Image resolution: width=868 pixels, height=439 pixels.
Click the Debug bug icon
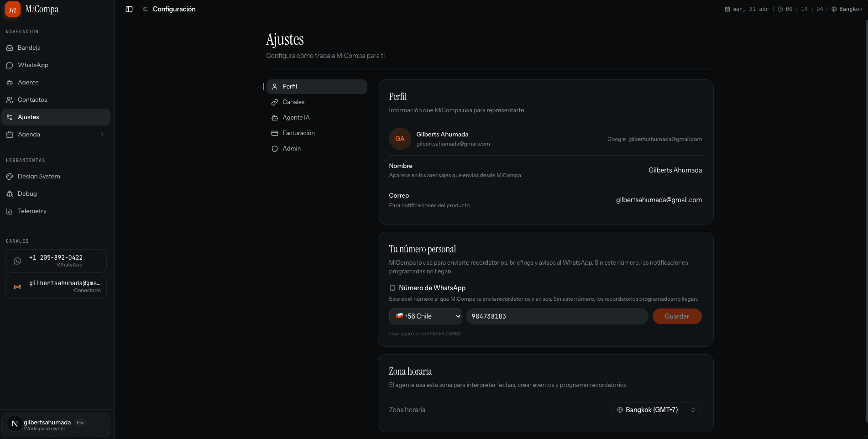(x=10, y=194)
